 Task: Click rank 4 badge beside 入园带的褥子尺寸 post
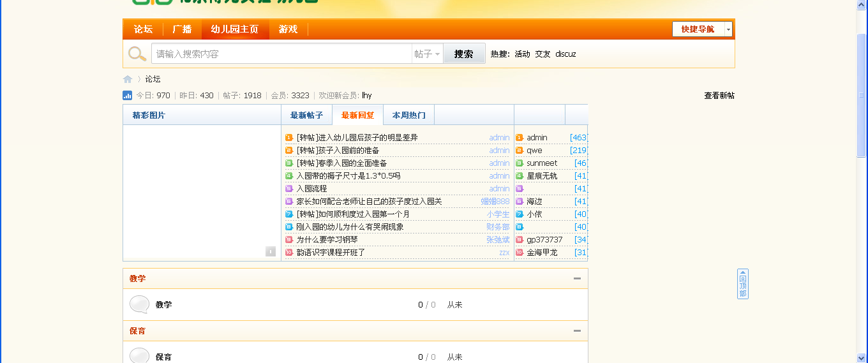click(x=289, y=176)
